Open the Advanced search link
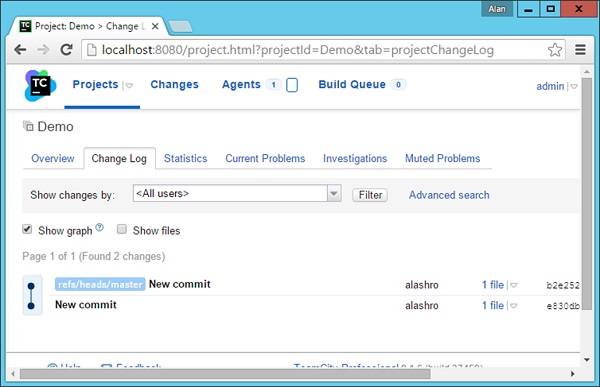Viewport: 600px width, 387px height. (449, 195)
